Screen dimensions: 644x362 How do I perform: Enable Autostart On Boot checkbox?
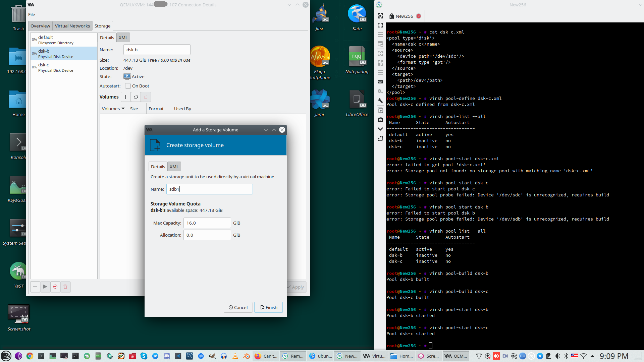pyautogui.click(x=128, y=86)
